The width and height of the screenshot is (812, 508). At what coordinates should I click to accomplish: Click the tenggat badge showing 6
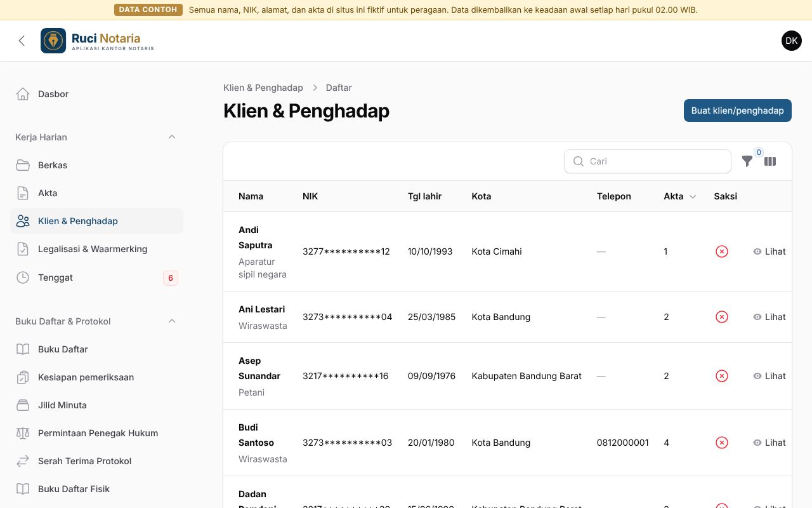[x=171, y=277]
